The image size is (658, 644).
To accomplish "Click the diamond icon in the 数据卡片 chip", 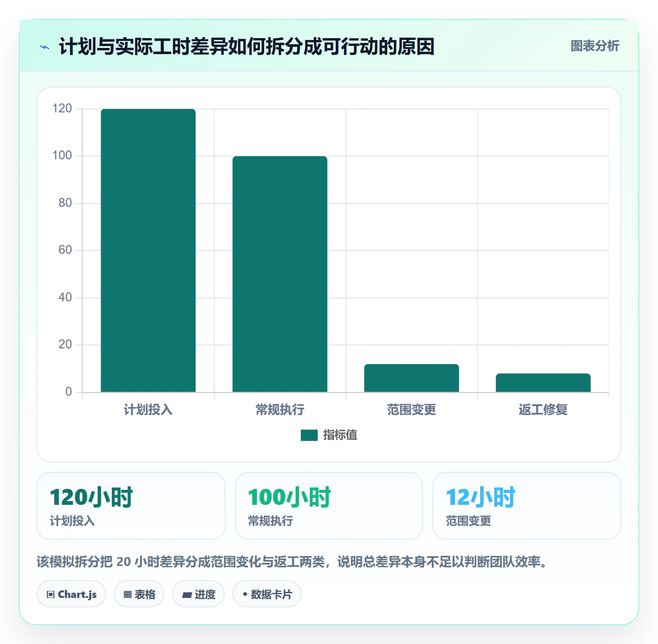I will tap(245, 594).
